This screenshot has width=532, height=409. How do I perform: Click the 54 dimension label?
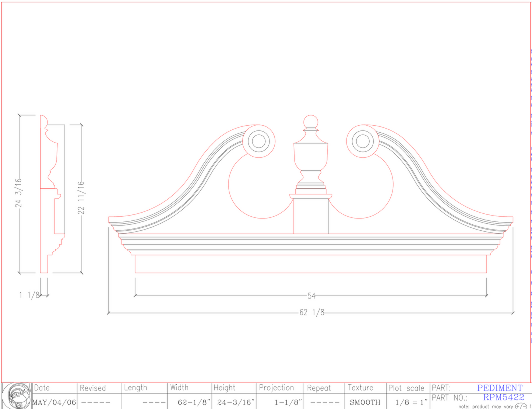(311, 295)
